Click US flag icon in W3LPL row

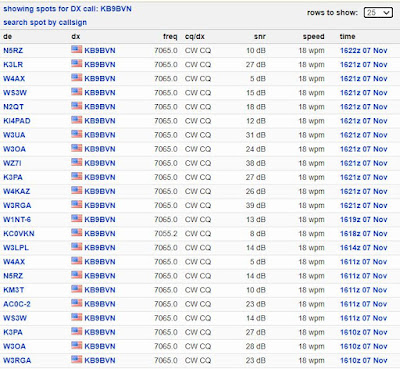(76, 247)
